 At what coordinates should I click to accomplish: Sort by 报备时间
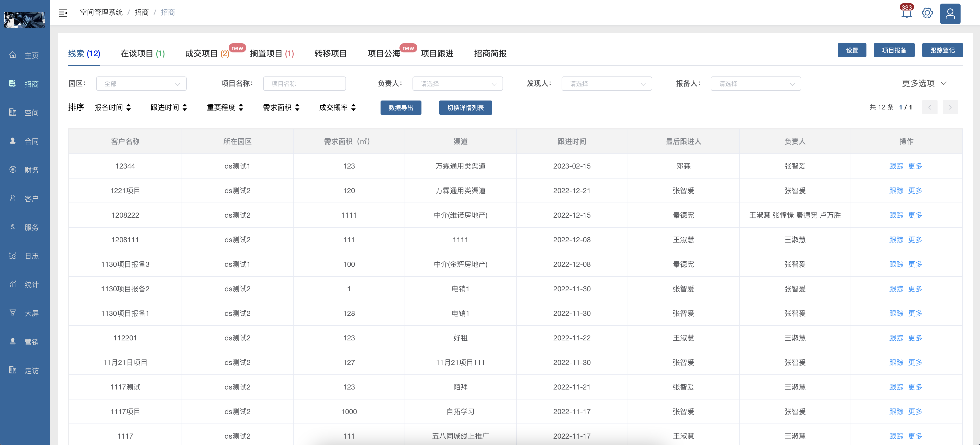tap(113, 108)
